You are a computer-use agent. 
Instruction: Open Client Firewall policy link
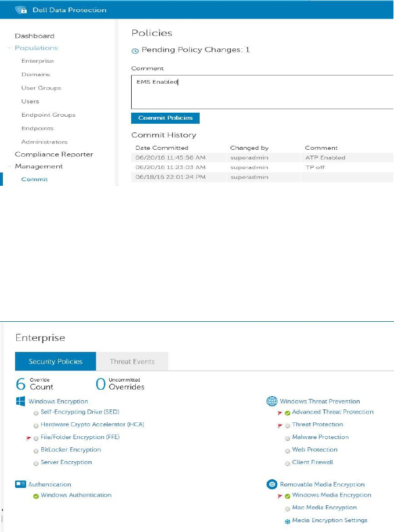point(312,462)
